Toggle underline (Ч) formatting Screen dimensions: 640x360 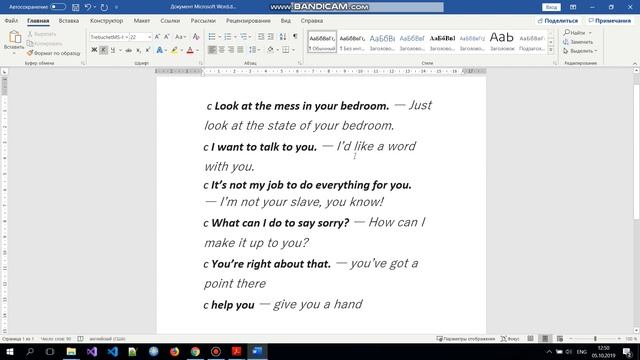coord(113,50)
